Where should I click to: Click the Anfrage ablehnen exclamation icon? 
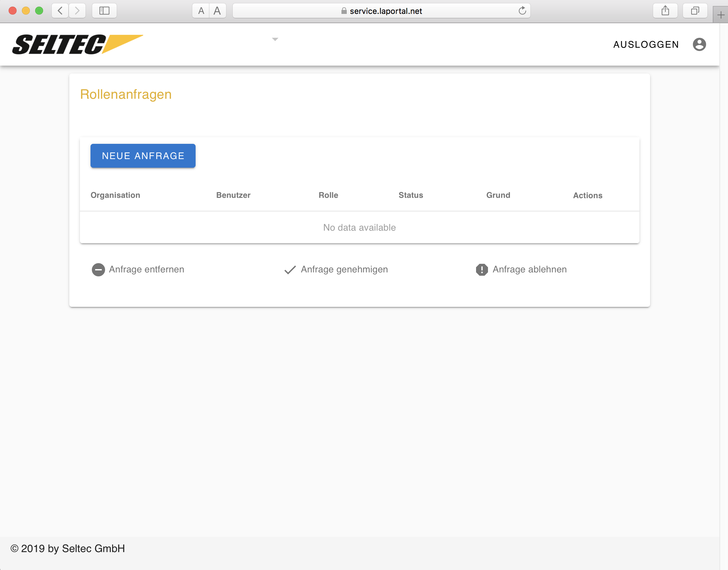click(x=482, y=270)
